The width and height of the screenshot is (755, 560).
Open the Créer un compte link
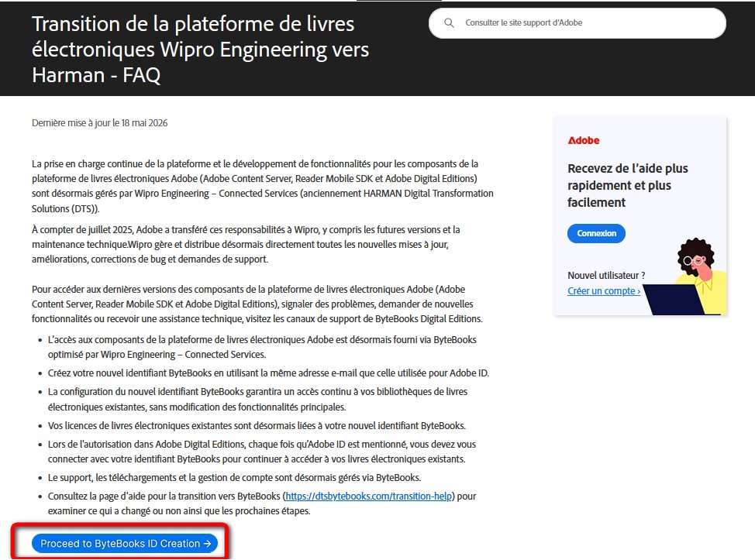pos(604,291)
